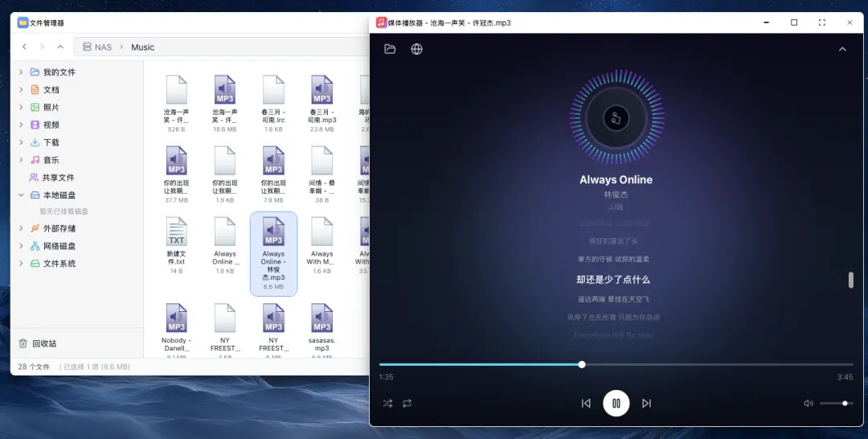Viewport: 868px width, 439px height.
Task: Open 音乐 in the sidebar
Action: pos(51,160)
